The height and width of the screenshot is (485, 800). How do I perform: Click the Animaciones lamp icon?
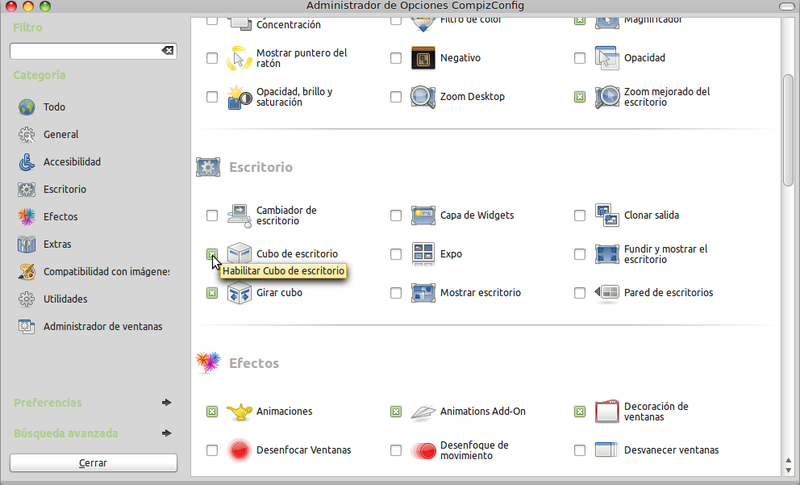click(x=240, y=411)
